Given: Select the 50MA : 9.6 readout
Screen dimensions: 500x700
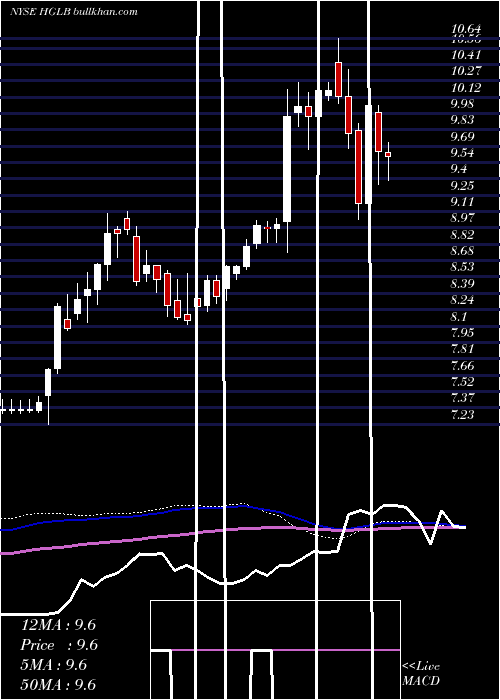Looking at the screenshot, I should coord(58,685).
